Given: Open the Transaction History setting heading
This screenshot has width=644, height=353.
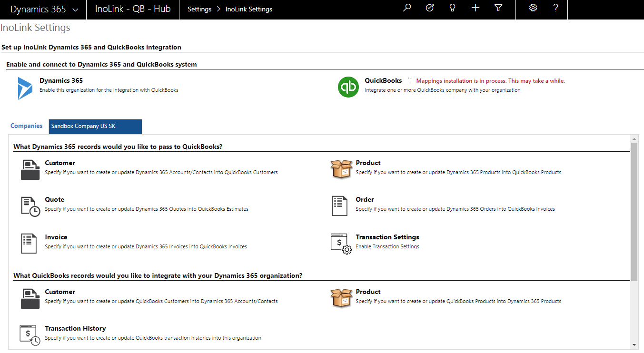Looking at the screenshot, I should coord(75,328).
